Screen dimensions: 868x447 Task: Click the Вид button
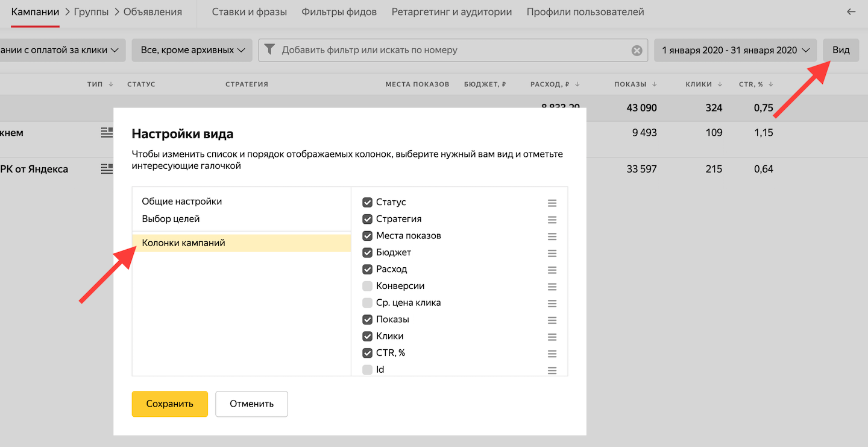[x=841, y=50]
